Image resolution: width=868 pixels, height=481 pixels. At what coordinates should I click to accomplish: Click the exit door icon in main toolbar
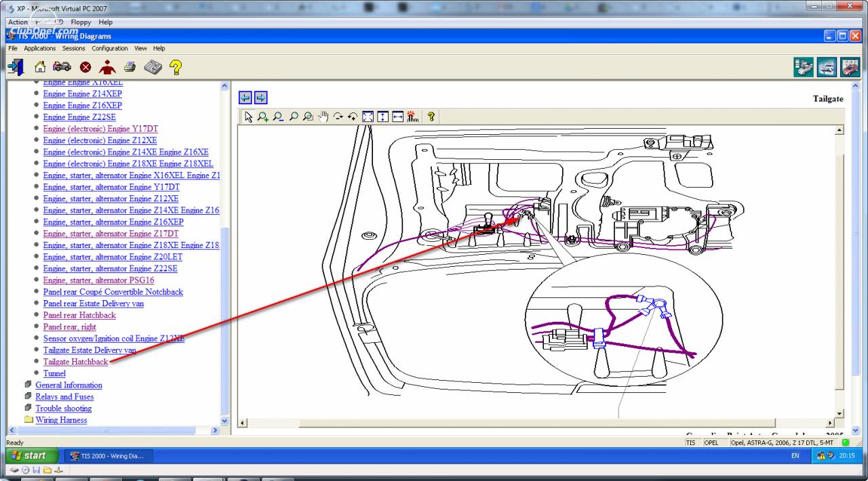point(16,66)
